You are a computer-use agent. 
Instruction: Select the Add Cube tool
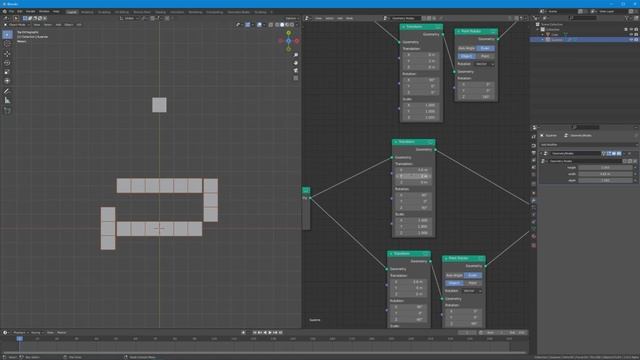[7, 111]
